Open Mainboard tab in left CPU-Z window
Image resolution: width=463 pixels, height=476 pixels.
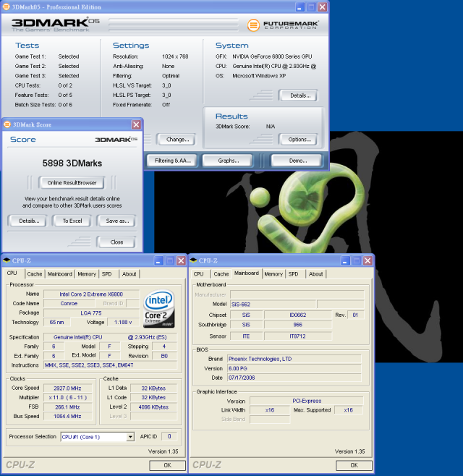(60, 274)
